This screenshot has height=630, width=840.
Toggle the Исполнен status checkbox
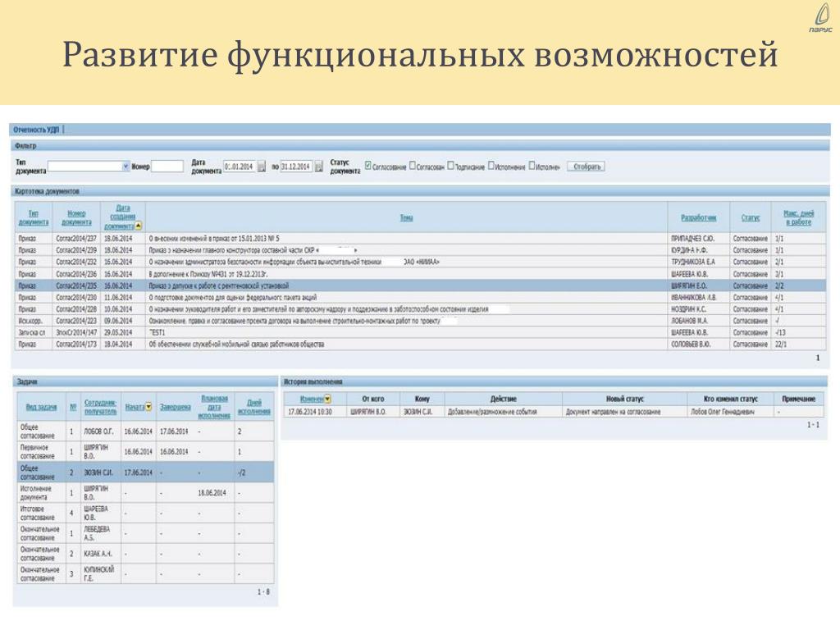click(x=532, y=166)
